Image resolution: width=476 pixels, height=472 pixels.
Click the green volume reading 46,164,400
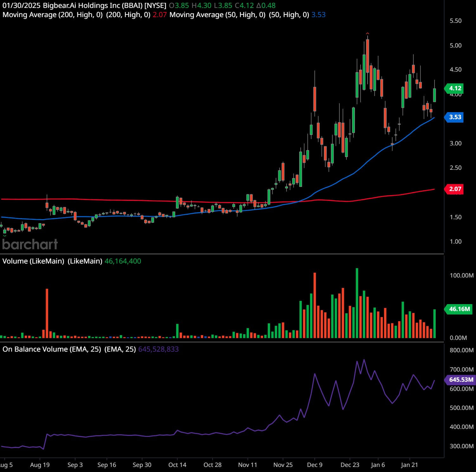[123, 261]
